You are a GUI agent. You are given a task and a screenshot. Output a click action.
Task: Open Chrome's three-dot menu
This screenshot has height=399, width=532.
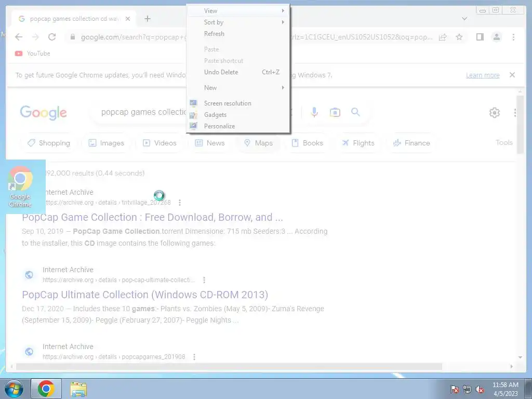click(513, 37)
